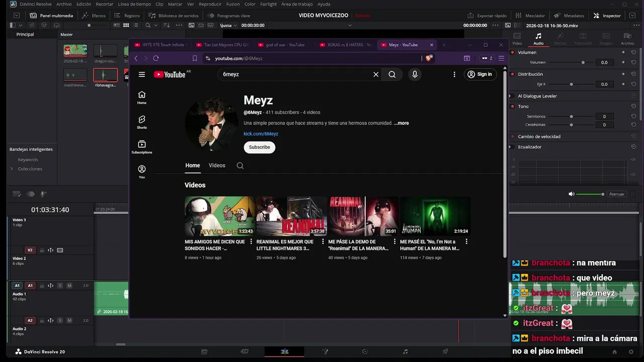Open Reproducir menu

point(210,4)
